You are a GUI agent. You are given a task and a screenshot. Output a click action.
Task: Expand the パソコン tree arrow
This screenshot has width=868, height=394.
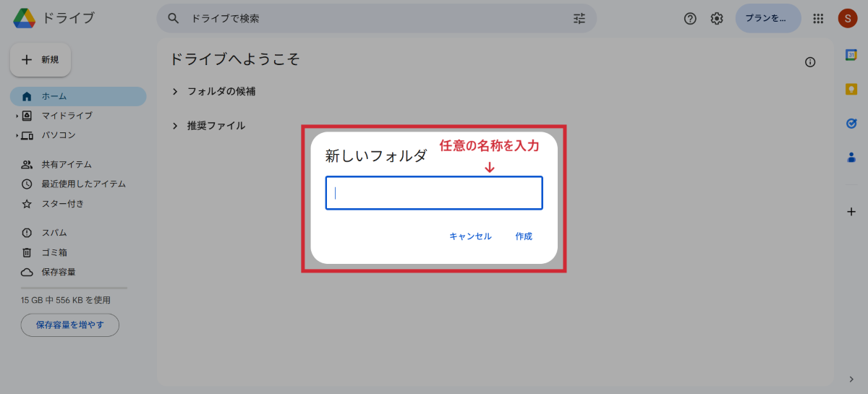pos(17,135)
